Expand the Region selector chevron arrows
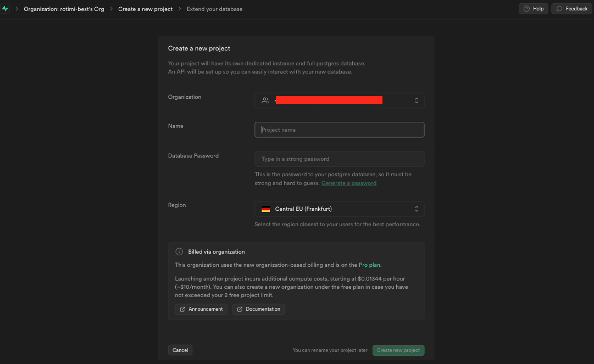Image resolution: width=594 pixels, height=364 pixels. point(417,209)
